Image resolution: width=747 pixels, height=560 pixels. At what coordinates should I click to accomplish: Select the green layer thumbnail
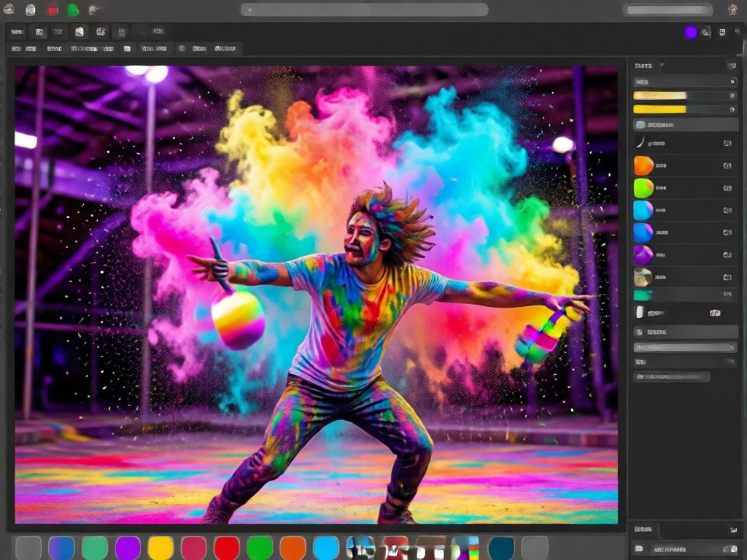(x=643, y=188)
